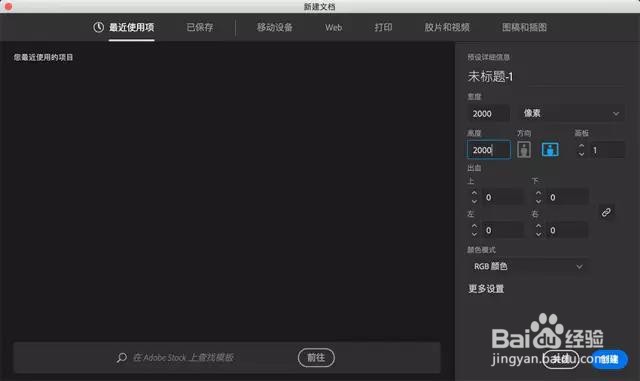Decrease right bleed value
640x381 pixels.
[538, 234]
